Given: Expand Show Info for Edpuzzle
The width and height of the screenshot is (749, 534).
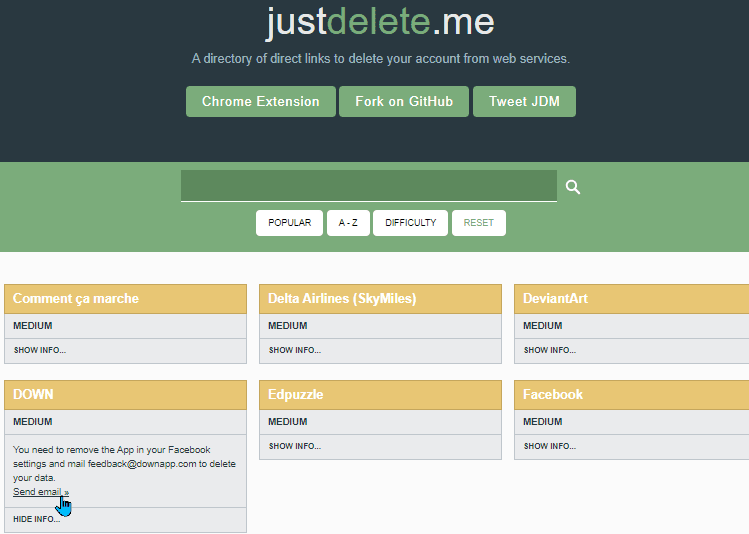Looking at the screenshot, I should 295,446.
